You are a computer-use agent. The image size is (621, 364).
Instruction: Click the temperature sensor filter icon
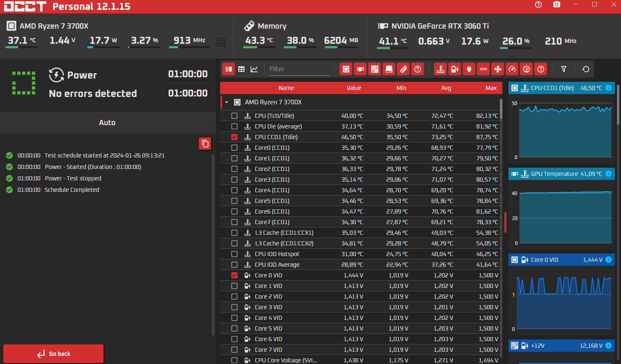pos(440,69)
